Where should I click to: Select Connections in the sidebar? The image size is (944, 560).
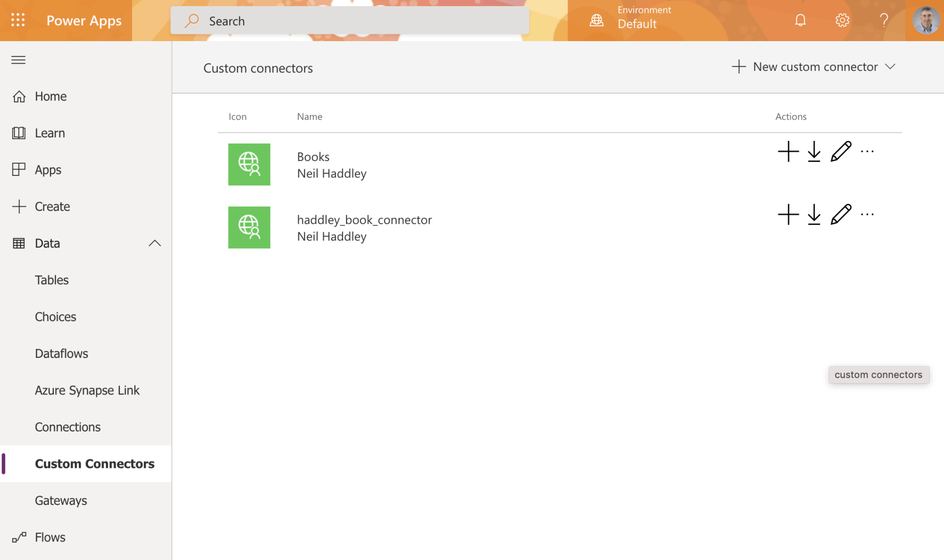(67, 427)
